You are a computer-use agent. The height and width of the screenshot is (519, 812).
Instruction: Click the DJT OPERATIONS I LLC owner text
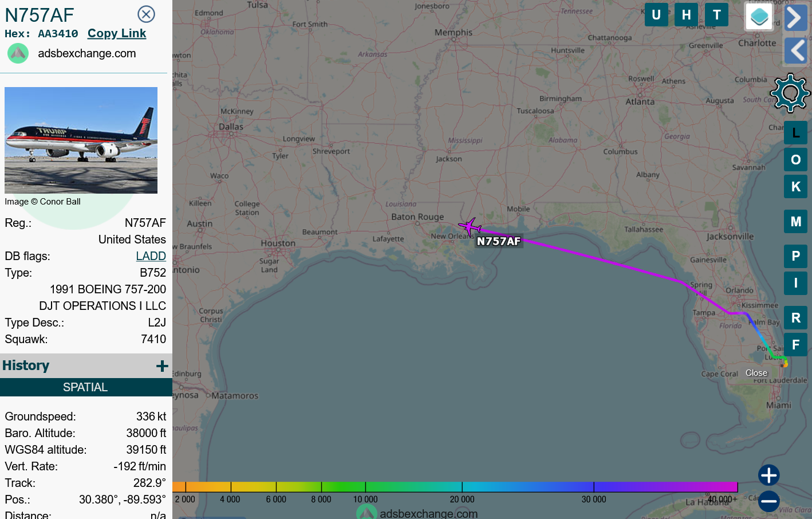click(103, 306)
